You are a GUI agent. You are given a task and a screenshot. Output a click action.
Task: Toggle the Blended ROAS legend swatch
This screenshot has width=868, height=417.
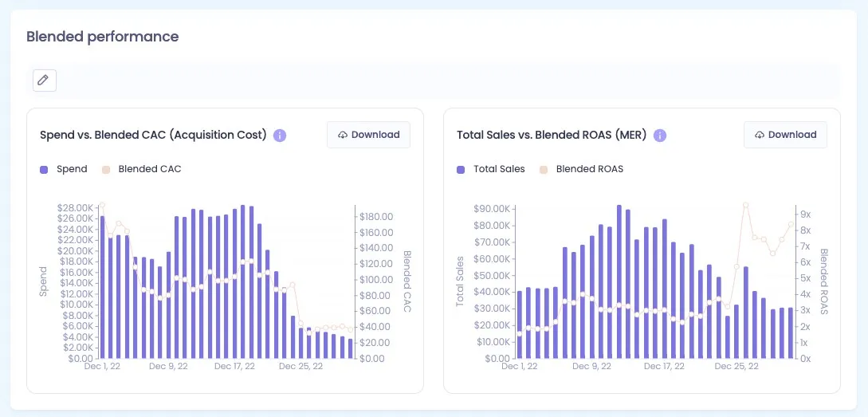pyautogui.click(x=544, y=170)
